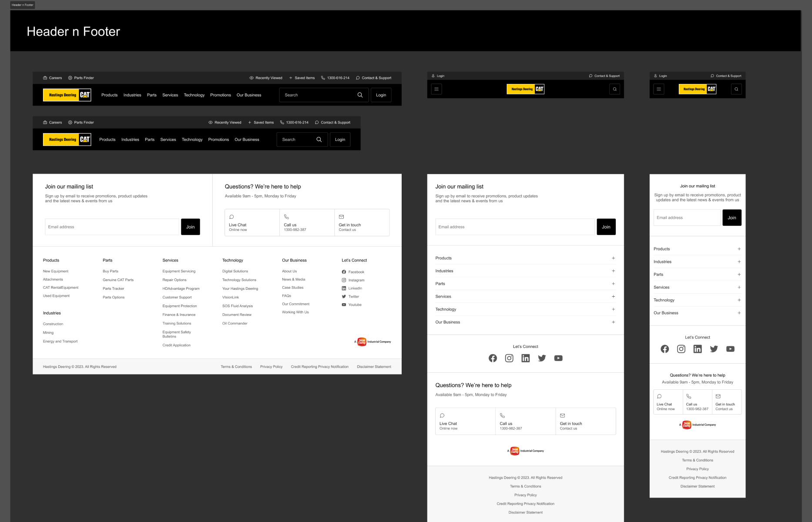Open Promotions menu in the narrower desktop header

(218, 140)
